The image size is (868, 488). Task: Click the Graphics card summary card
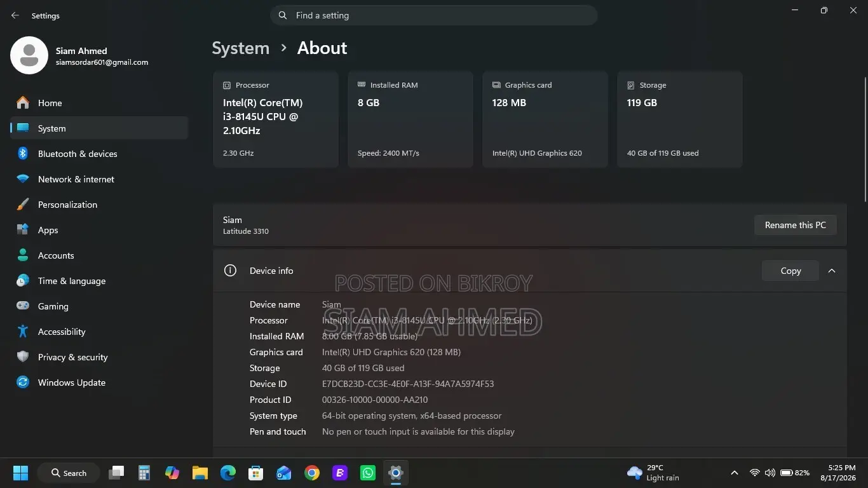tap(545, 119)
